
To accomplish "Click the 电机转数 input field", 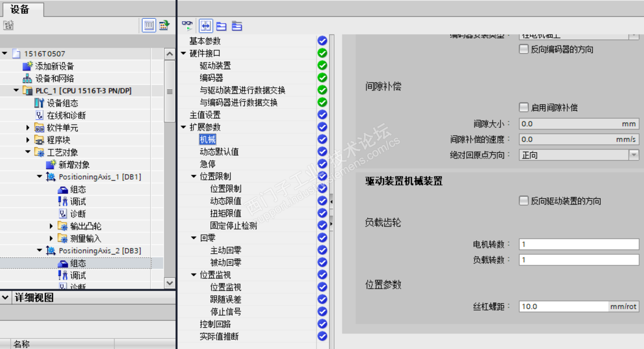I will click(579, 244).
